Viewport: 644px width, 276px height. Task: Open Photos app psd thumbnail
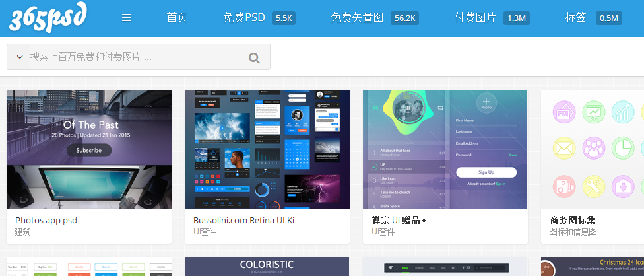tap(89, 149)
